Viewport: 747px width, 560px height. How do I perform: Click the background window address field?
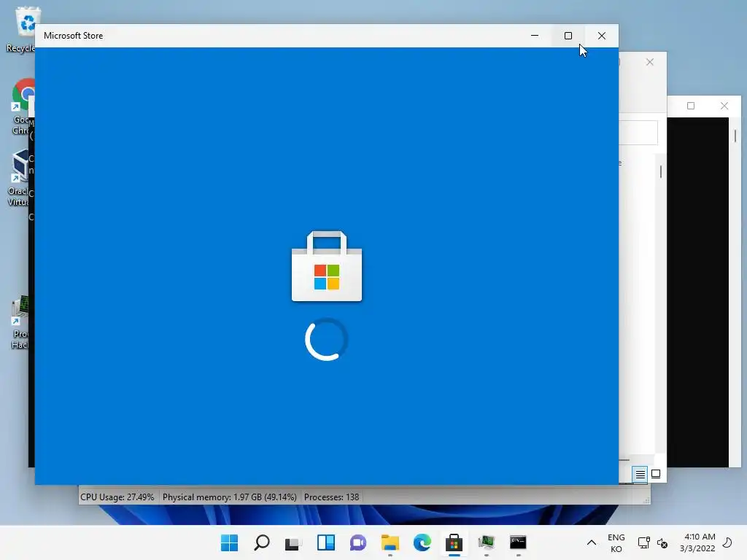pyautogui.click(x=638, y=133)
